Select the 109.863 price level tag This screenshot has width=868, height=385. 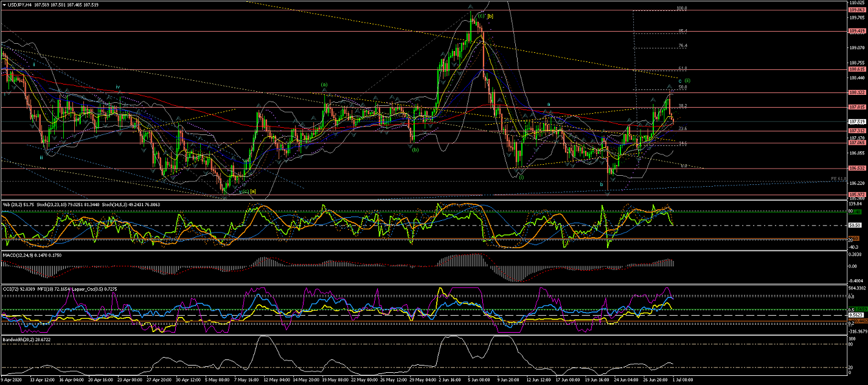pos(857,10)
